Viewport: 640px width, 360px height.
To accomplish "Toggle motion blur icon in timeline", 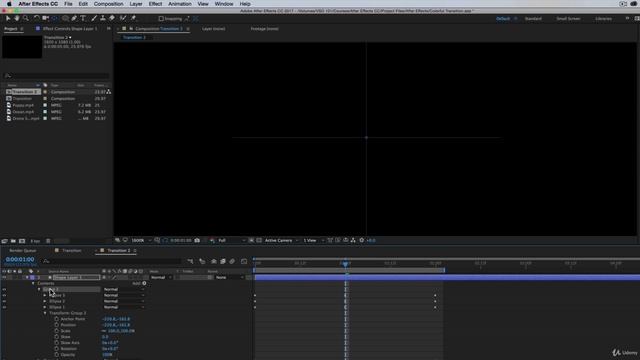I will click(x=232, y=261).
